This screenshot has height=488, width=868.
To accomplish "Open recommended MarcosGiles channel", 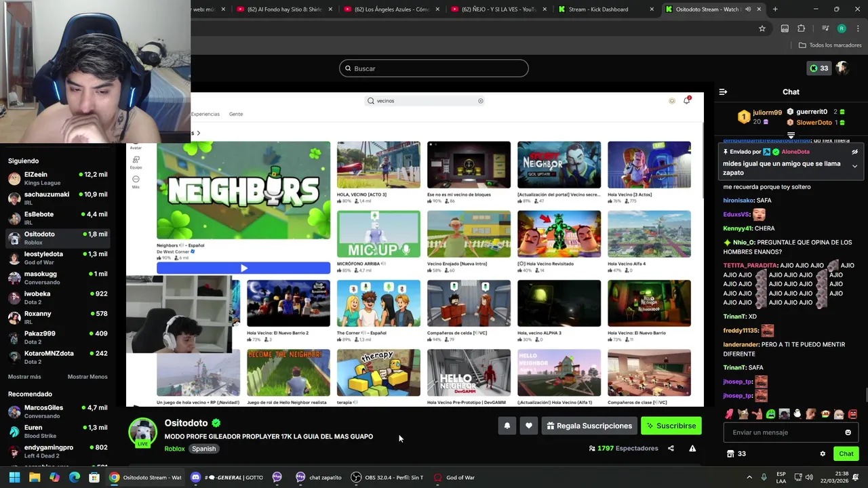I will [x=58, y=411].
